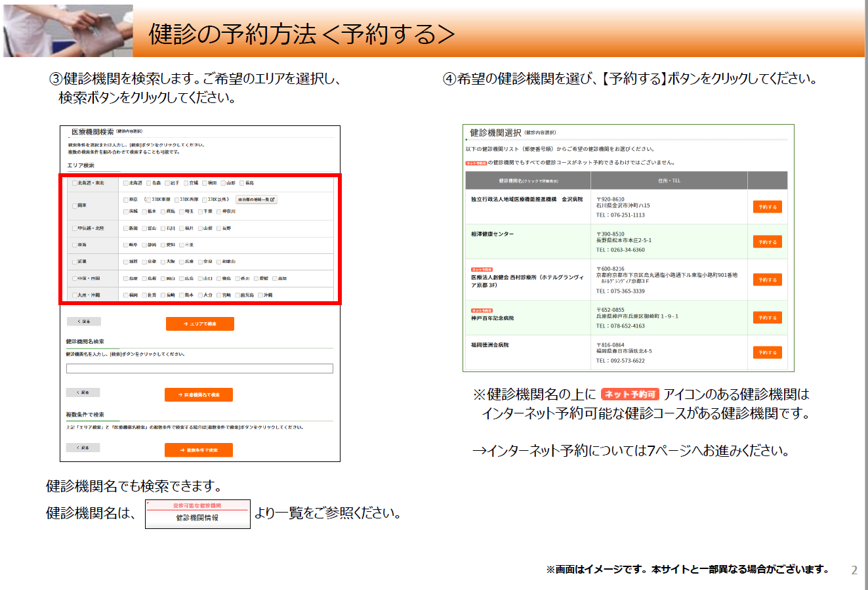868x590 pixels.
Task: Click 予約する for 金沢病院
Action: (x=767, y=207)
